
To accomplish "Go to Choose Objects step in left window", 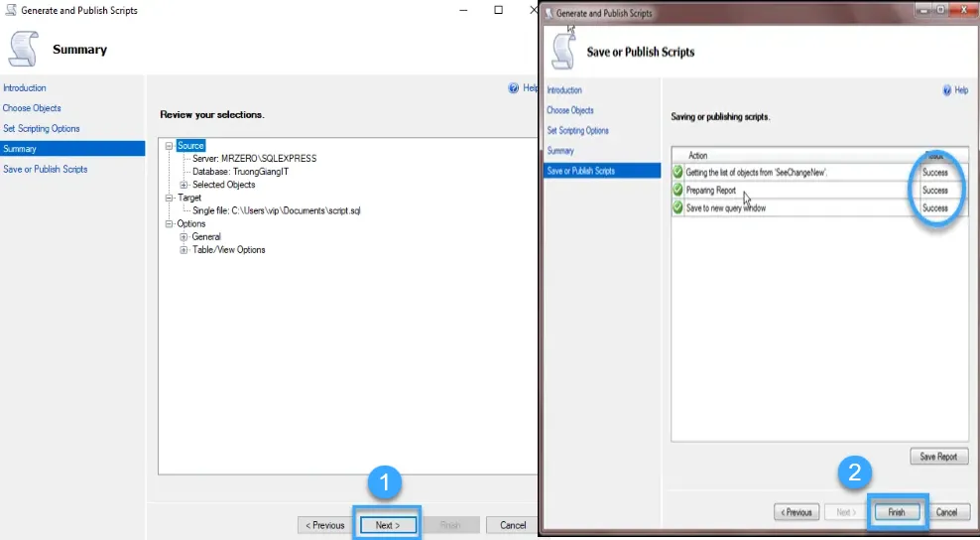I will [32, 107].
